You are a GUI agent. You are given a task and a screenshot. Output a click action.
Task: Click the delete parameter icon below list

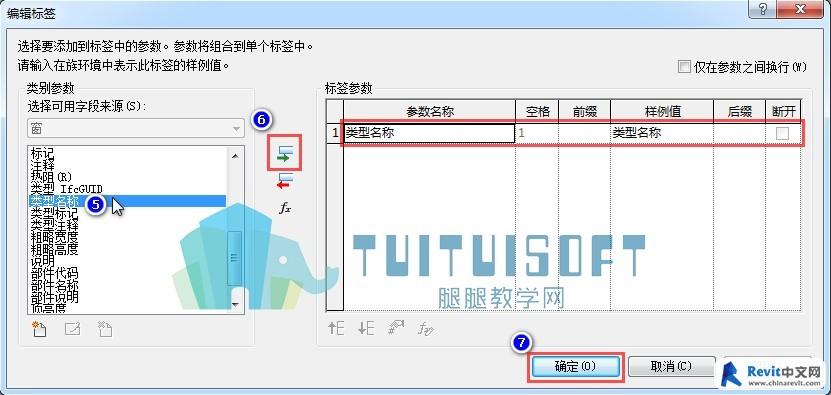pos(105,329)
